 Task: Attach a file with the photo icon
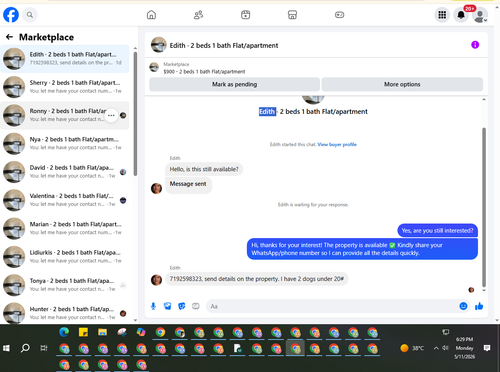(x=167, y=306)
